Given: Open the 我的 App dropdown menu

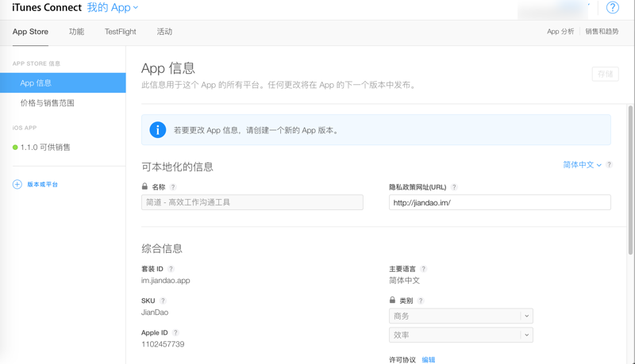Looking at the screenshot, I should coord(113,7).
